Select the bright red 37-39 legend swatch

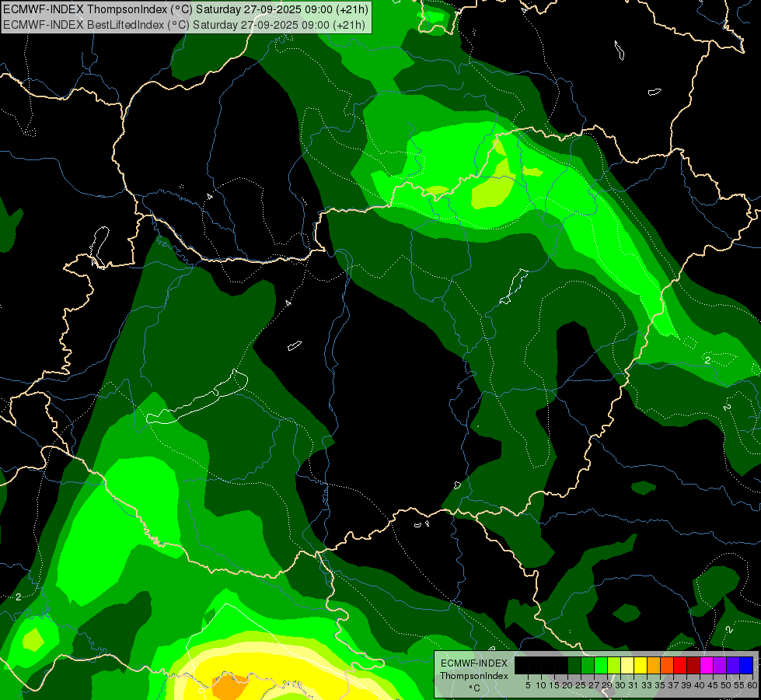coord(680,665)
